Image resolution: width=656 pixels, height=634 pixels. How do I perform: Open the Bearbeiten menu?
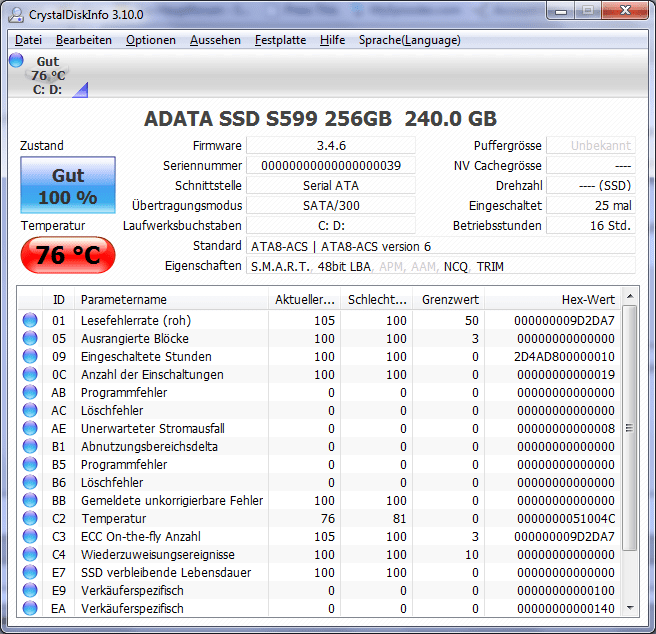pos(84,40)
